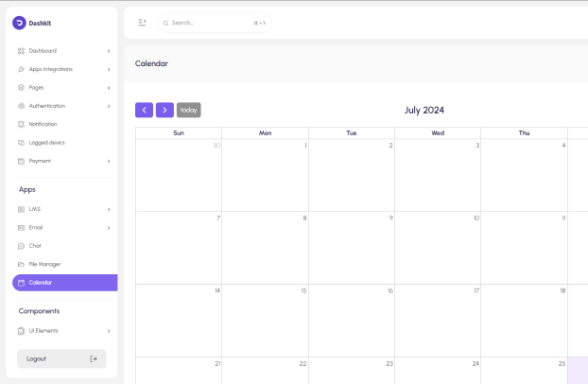Expand the Authentication submenu chevron
Viewport: 588px width, 384px height.
tap(109, 106)
